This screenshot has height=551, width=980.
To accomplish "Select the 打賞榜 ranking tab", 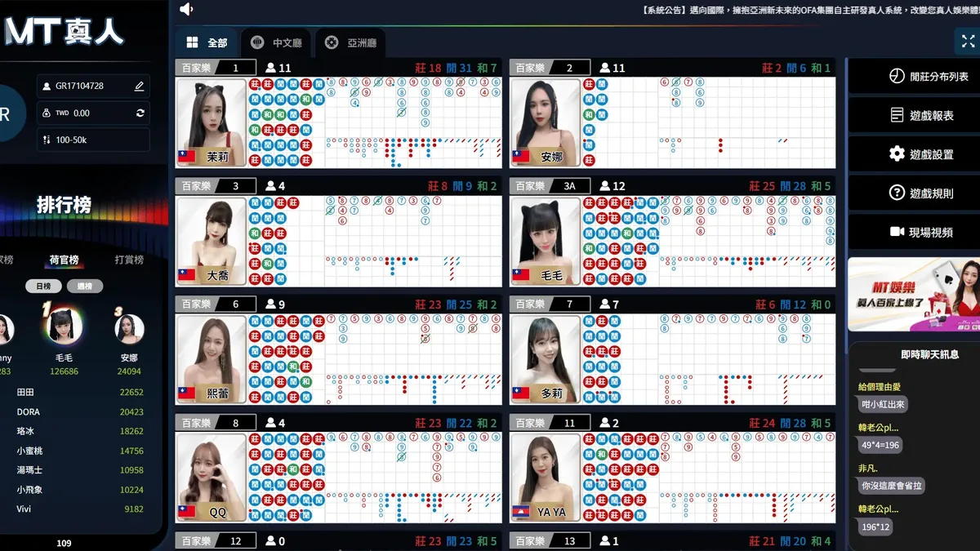I will (129, 260).
